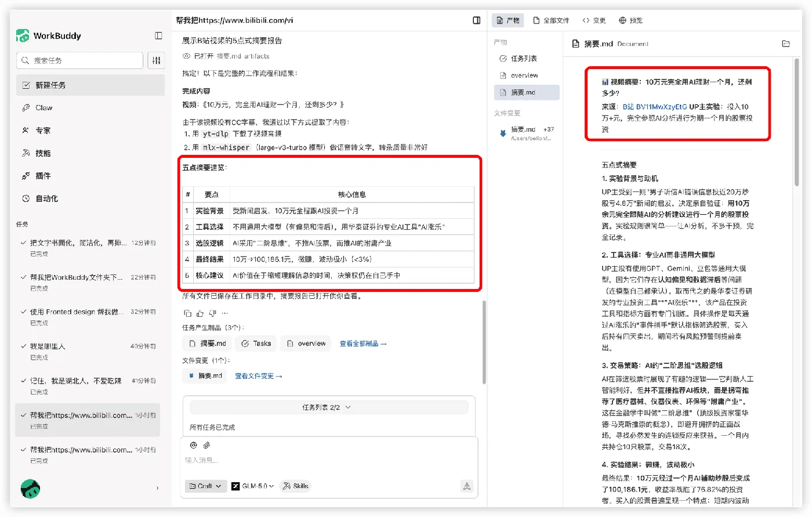
Task: Click the paperclip attach icon
Action: (206, 445)
